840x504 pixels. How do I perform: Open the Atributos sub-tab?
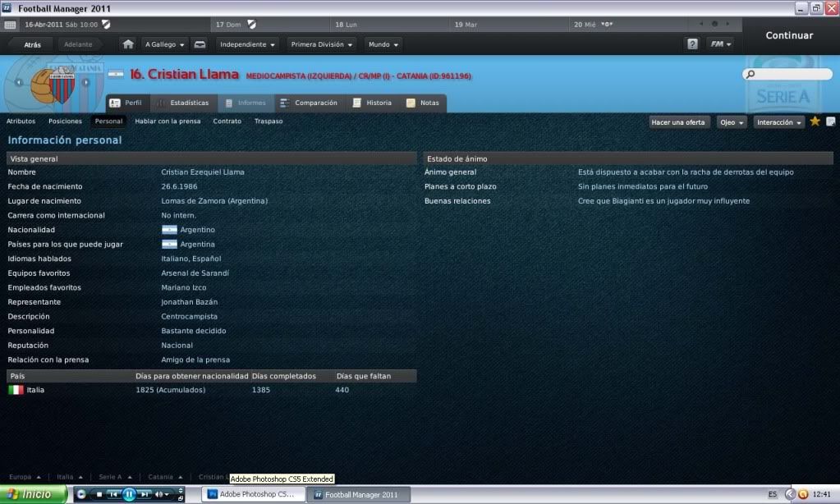[21, 121]
